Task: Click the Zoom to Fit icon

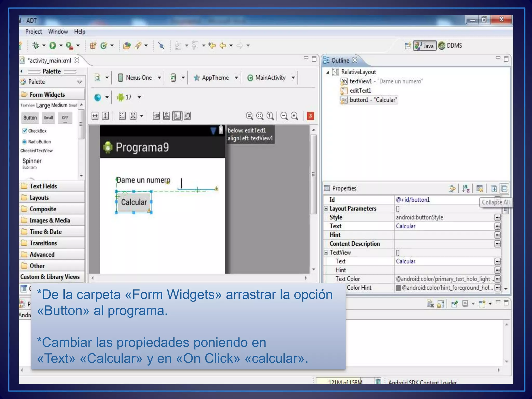Action: point(260,116)
